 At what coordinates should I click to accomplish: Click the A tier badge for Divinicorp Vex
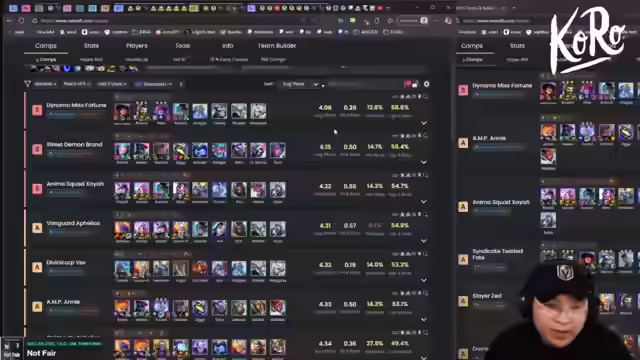coord(37,267)
